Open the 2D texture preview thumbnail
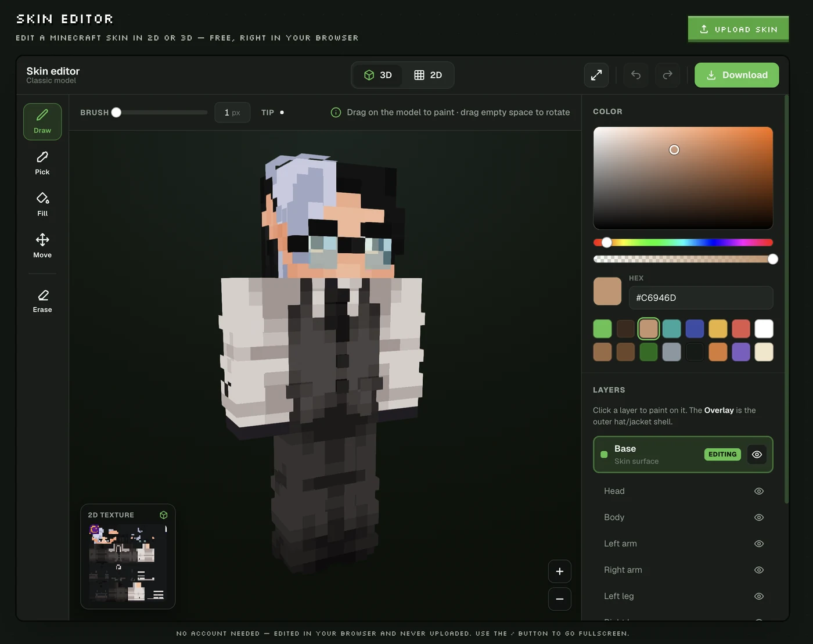 tap(128, 562)
